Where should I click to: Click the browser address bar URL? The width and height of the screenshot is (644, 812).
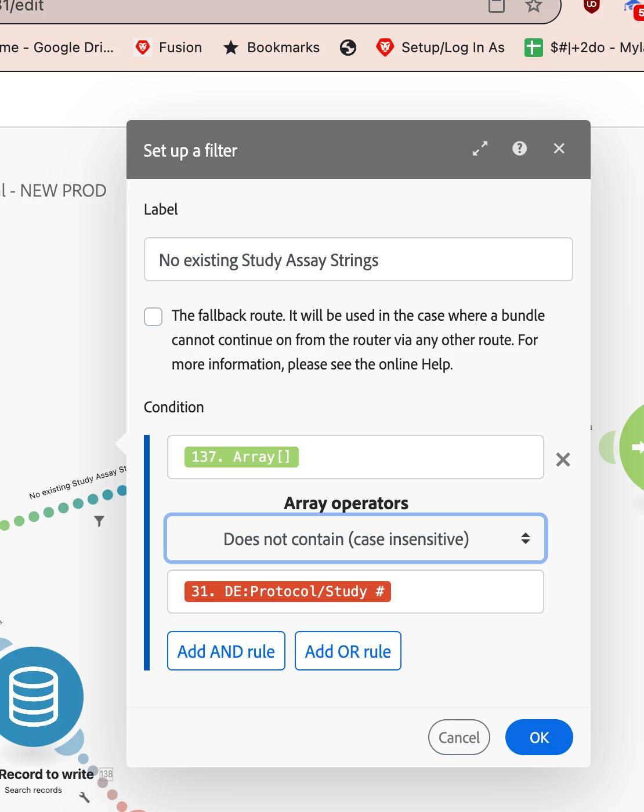tap(22, 6)
